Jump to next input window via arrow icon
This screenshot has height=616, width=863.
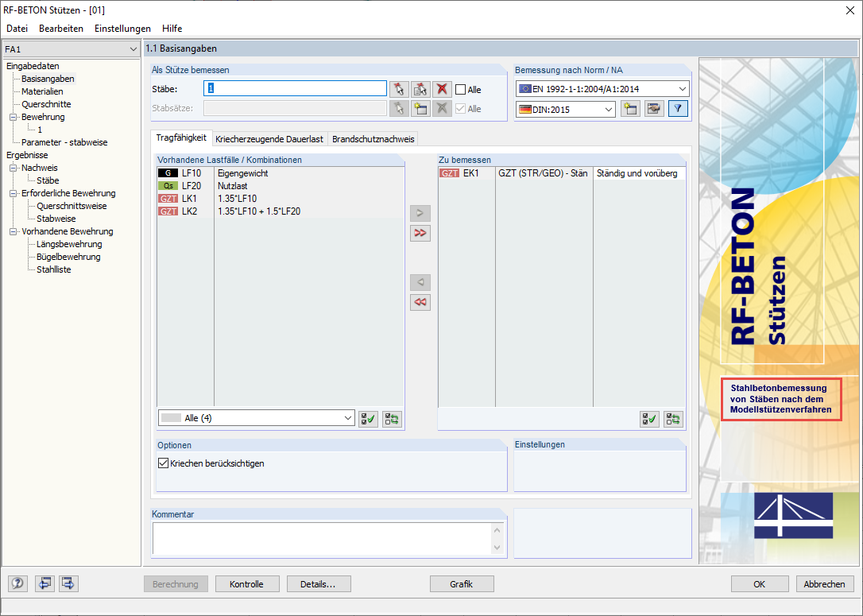[68, 583]
